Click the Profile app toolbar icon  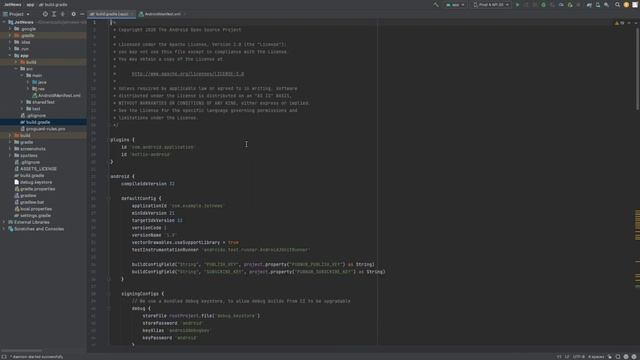pos(561,5)
